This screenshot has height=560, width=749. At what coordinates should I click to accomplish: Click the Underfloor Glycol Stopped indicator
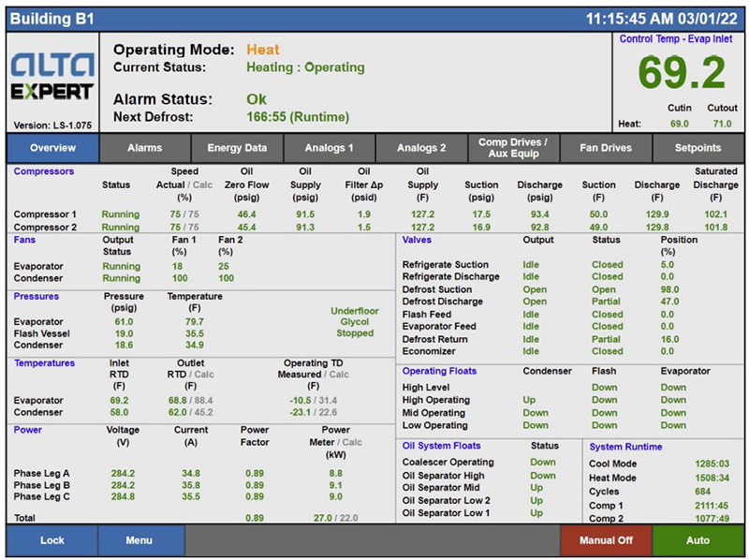(x=355, y=322)
